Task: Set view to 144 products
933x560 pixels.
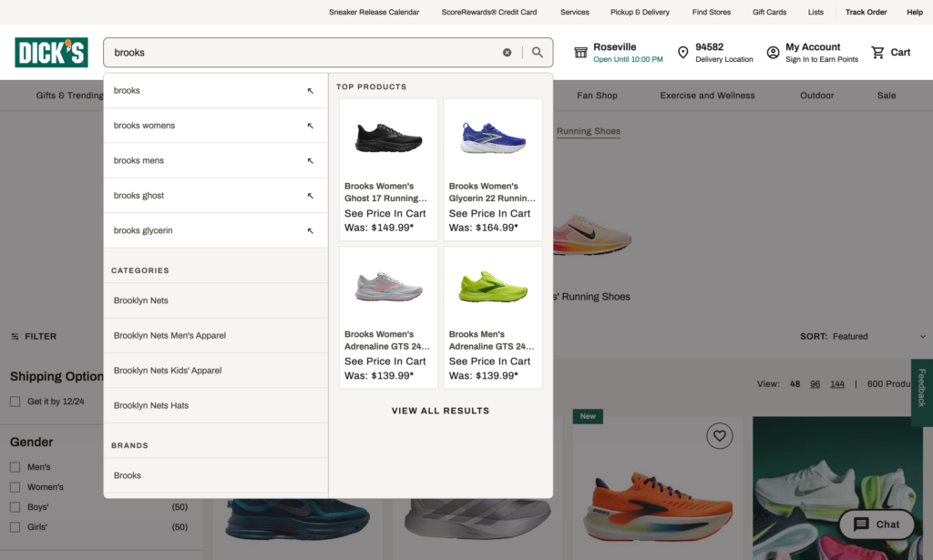Action: (x=837, y=384)
